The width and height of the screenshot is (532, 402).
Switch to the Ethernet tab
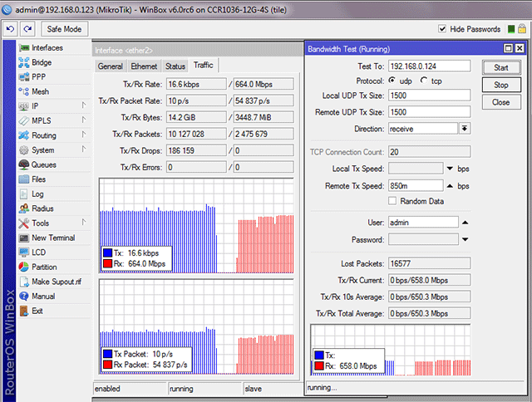(144, 66)
